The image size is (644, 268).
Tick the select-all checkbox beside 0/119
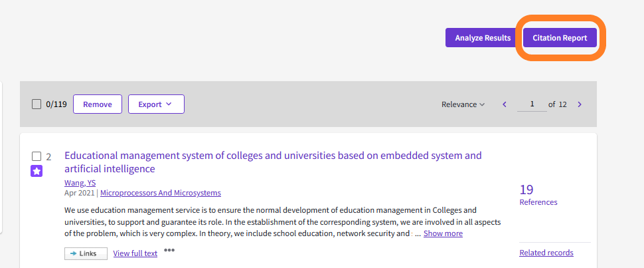37,104
